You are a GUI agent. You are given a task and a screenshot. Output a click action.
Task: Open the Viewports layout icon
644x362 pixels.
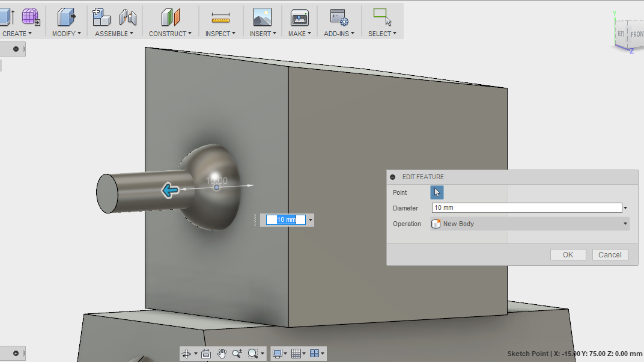[312, 354]
